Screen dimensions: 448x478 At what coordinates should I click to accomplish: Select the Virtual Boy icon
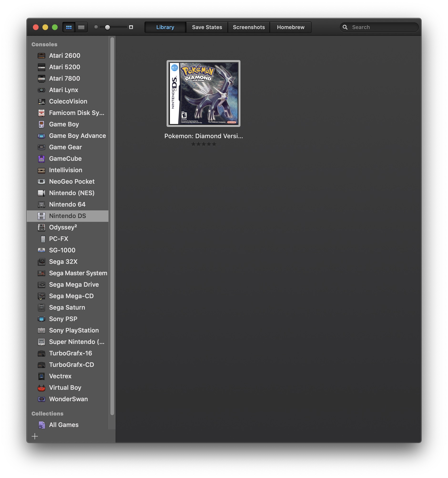tap(41, 388)
